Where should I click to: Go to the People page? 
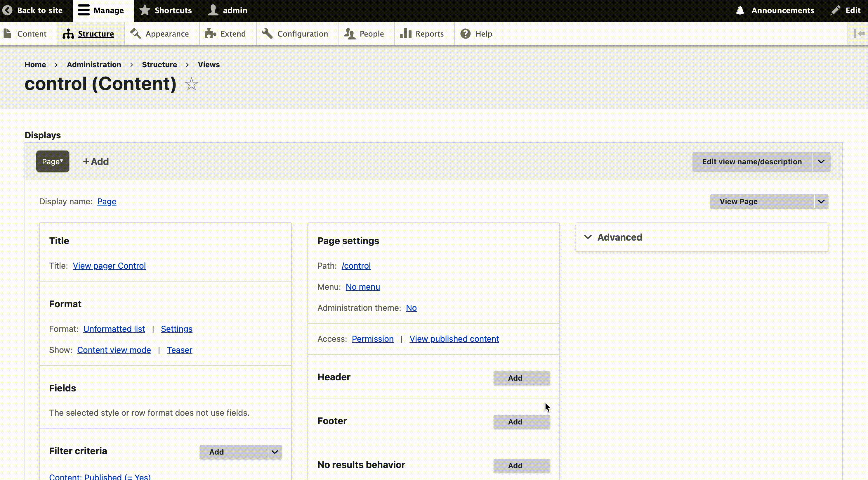click(364, 34)
